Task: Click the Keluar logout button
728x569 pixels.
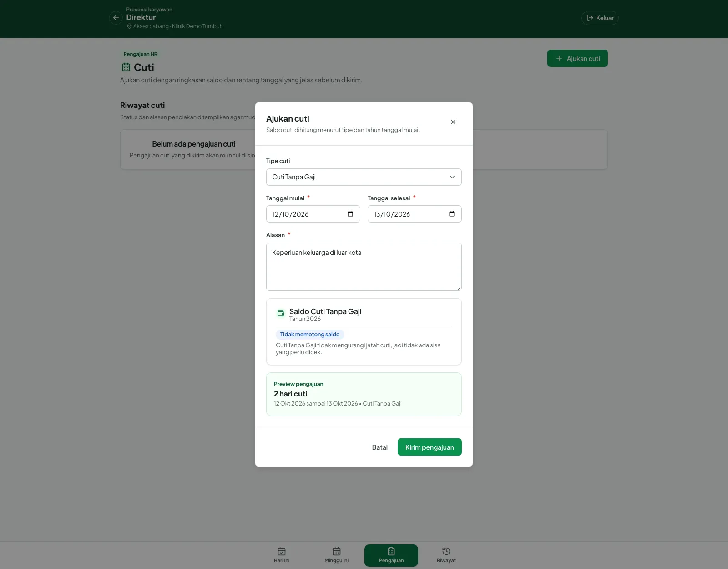Action: pos(600,18)
